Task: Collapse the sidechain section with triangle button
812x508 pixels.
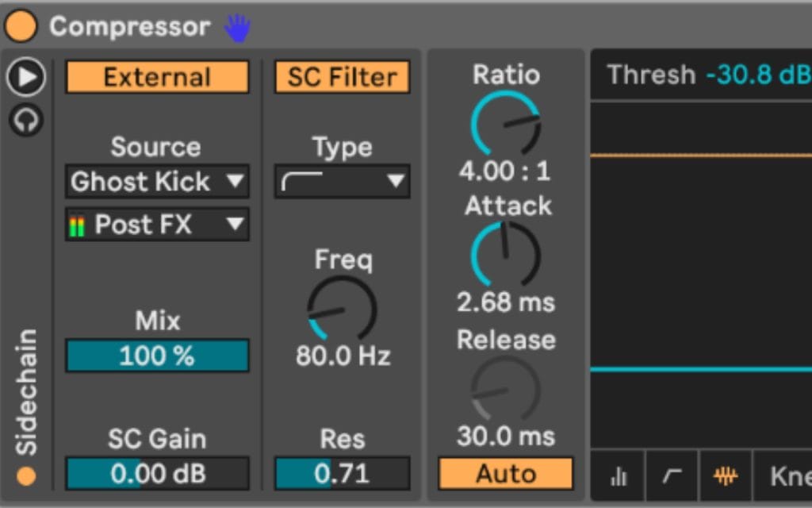Action: [26, 77]
